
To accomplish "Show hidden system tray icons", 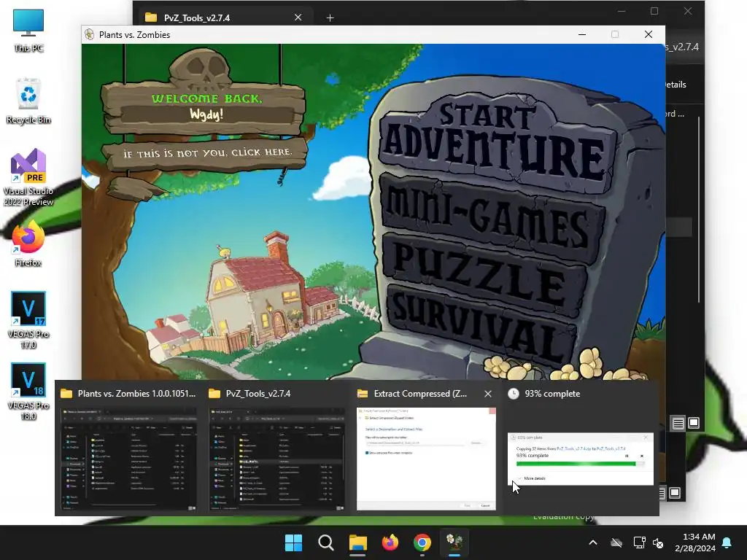I will 593,542.
